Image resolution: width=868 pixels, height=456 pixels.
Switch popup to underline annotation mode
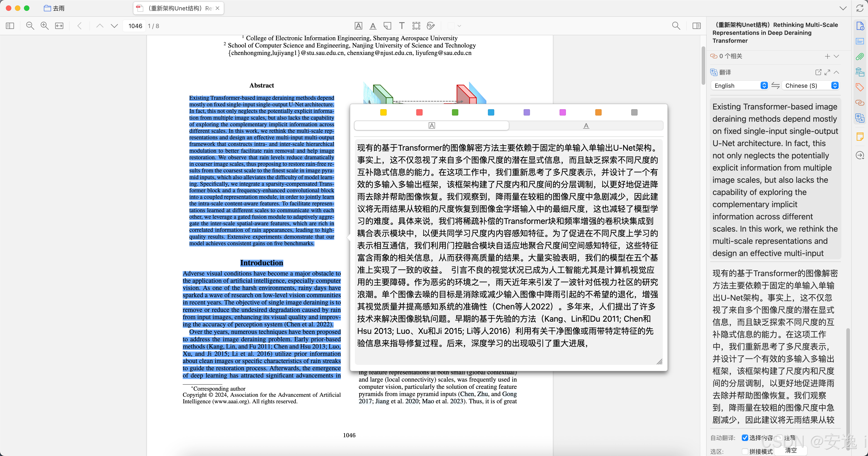point(586,126)
